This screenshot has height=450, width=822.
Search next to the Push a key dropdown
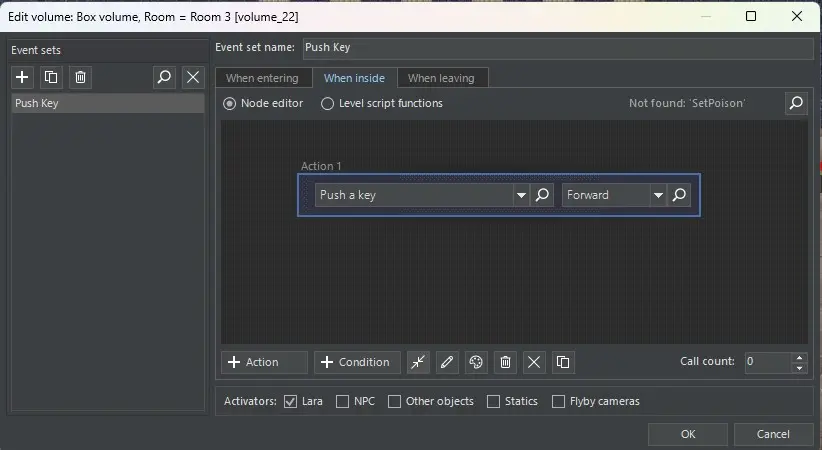[543, 195]
